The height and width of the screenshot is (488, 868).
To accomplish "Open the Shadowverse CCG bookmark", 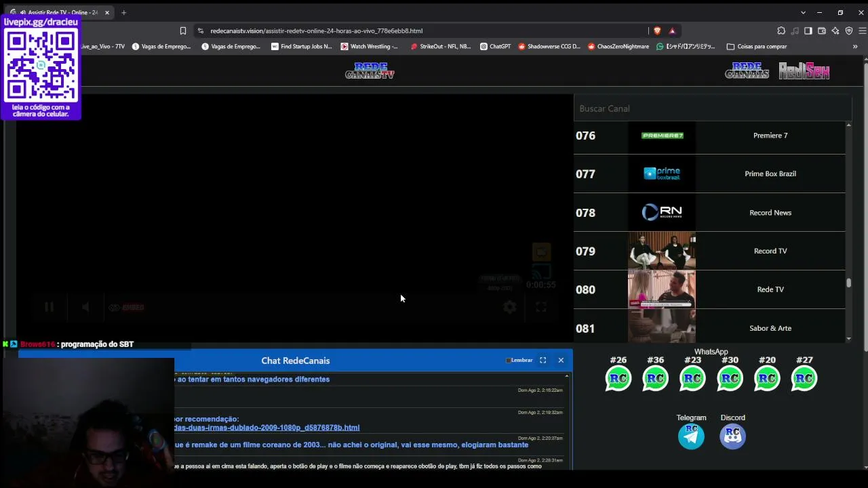I will [x=549, y=47].
